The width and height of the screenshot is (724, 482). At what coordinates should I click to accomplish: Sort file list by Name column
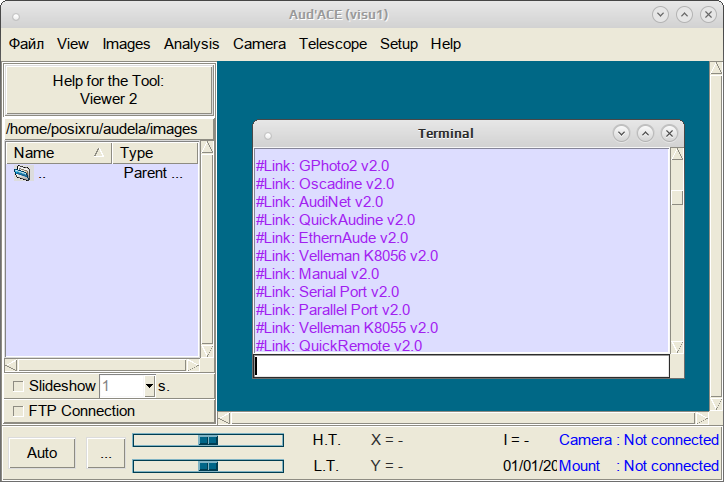pyautogui.click(x=59, y=153)
